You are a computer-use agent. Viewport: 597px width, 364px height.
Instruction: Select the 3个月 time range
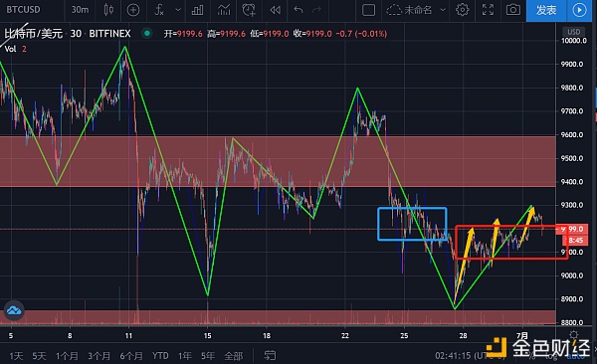coord(99,356)
